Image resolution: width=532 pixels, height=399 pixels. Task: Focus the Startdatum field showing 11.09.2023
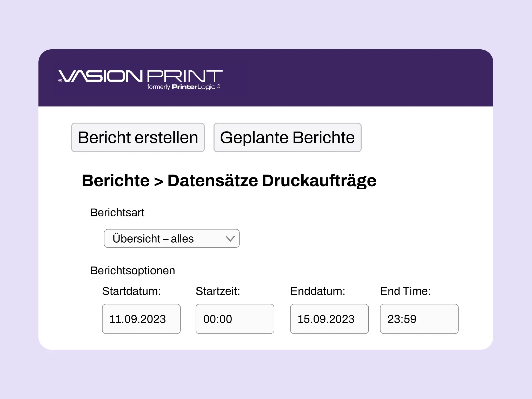click(141, 319)
